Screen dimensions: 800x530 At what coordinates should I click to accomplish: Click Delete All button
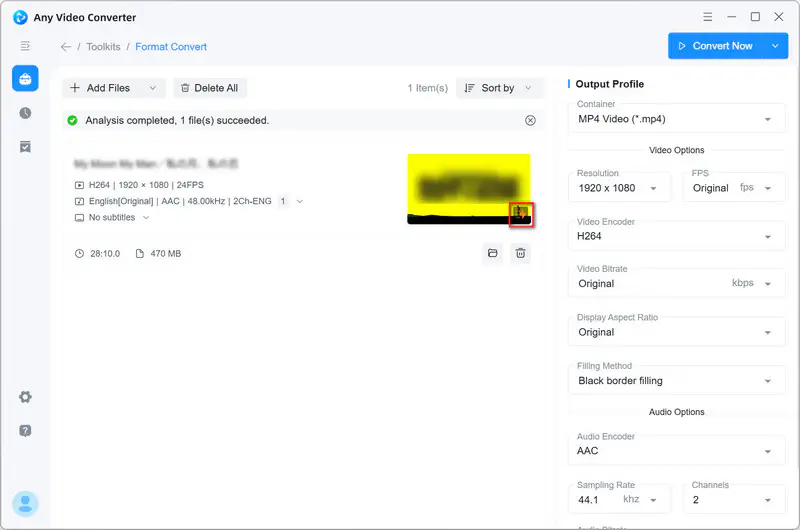[x=210, y=88]
